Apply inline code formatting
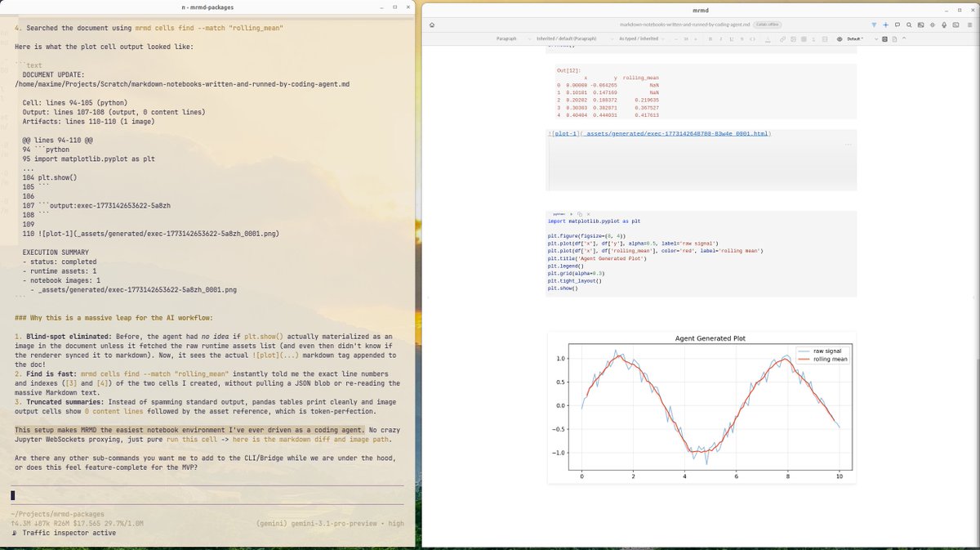Screen dimensions: 980x550 752,39
